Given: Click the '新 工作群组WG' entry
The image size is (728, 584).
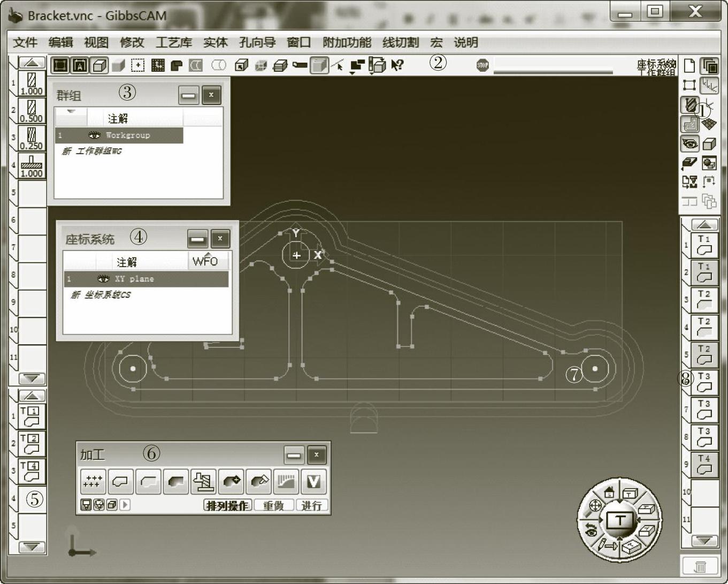Looking at the screenshot, I should [x=91, y=151].
